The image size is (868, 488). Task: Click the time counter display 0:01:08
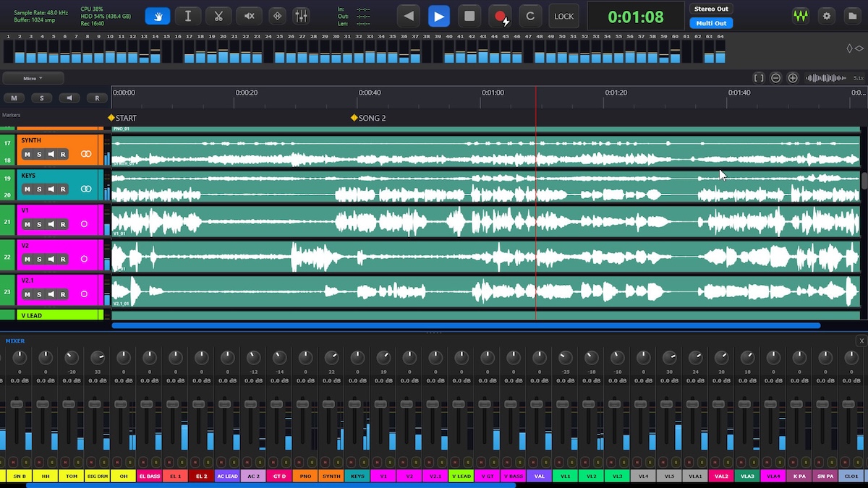[x=636, y=16]
